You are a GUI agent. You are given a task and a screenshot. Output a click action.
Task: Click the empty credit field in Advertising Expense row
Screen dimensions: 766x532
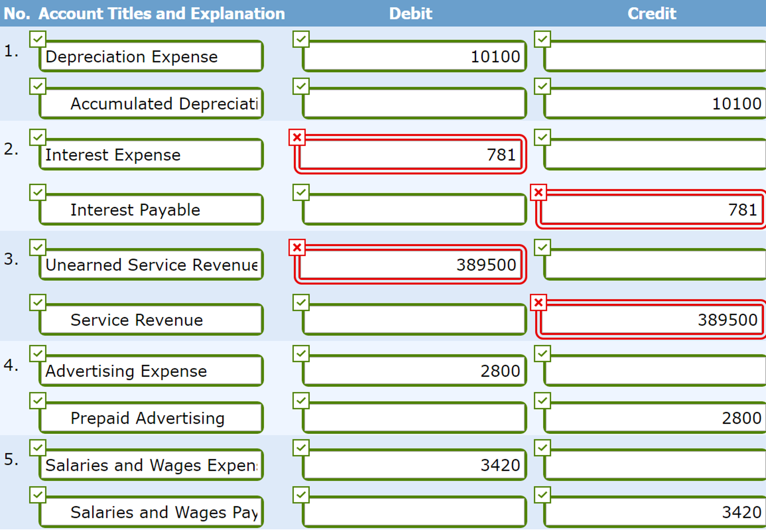655,371
